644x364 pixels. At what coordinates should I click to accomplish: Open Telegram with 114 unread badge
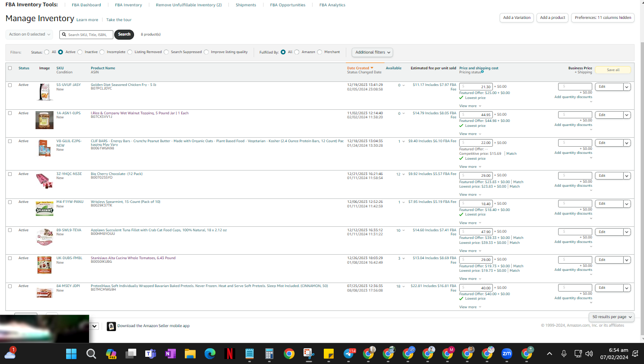tap(349, 354)
